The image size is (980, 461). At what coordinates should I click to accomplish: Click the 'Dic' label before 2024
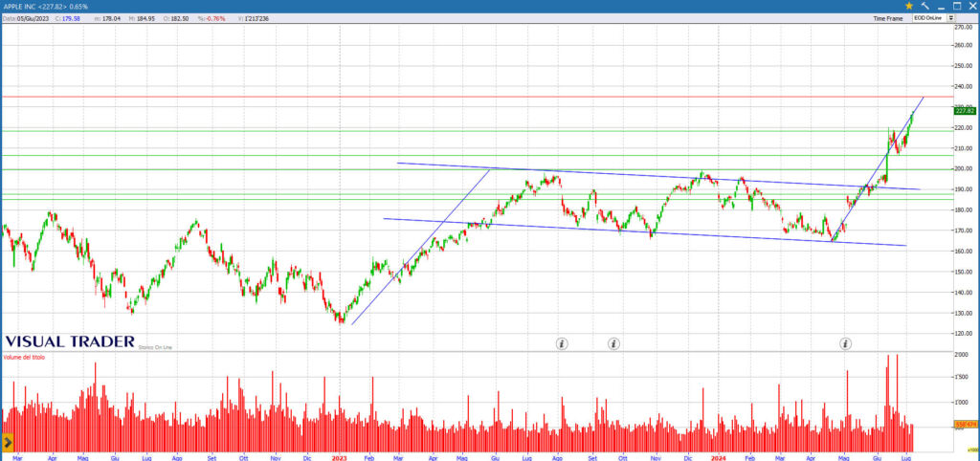click(688, 457)
